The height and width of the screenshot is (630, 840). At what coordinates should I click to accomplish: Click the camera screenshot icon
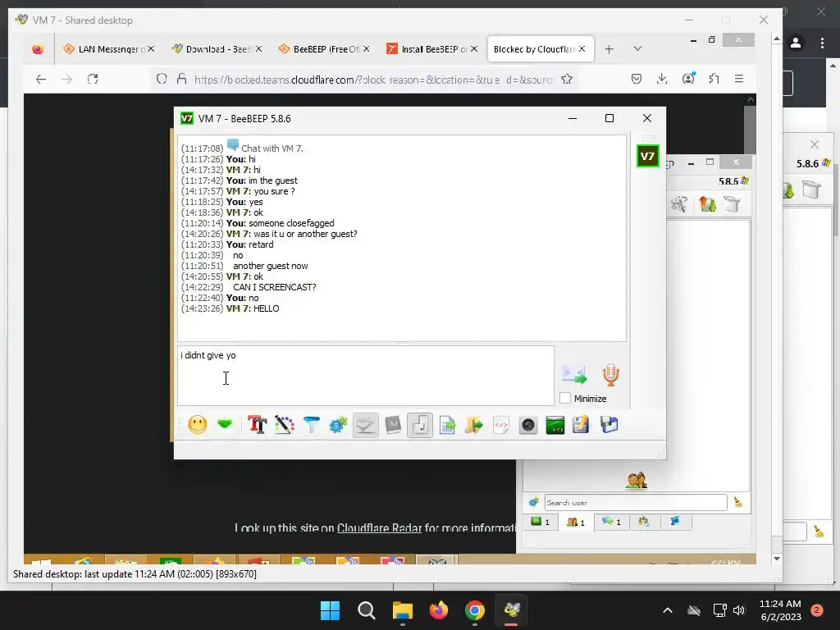click(528, 425)
